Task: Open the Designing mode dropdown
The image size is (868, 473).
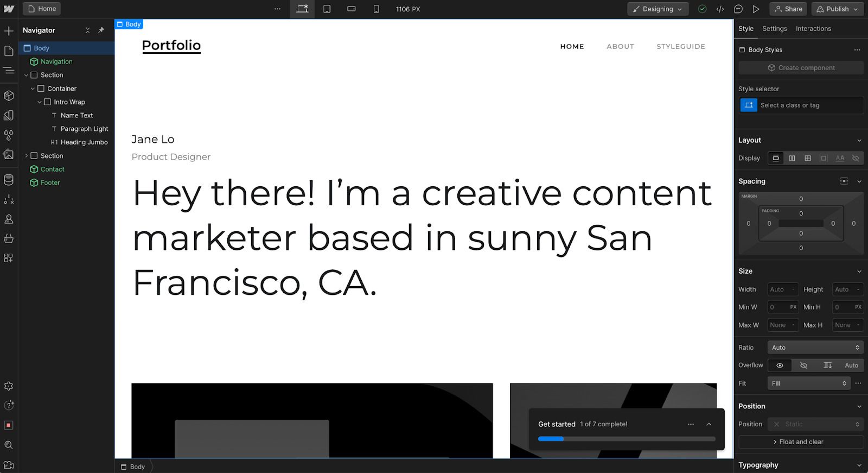Action: [658, 9]
